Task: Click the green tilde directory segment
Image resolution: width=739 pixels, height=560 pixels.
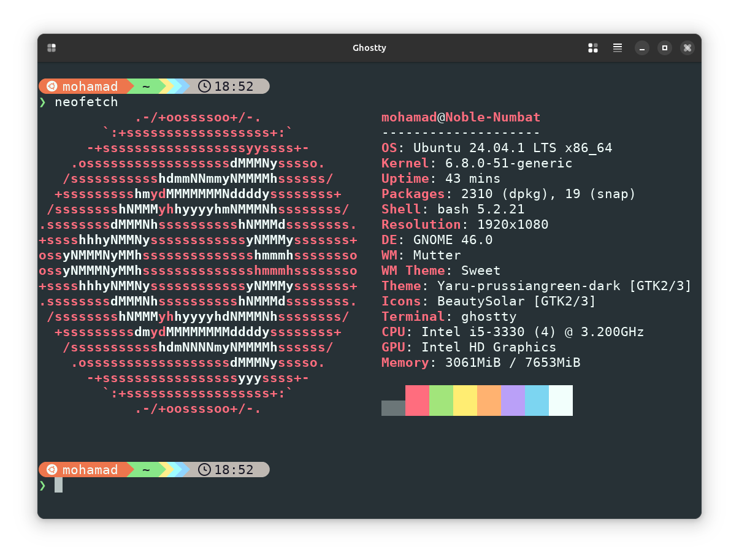Action: point(145,86)
